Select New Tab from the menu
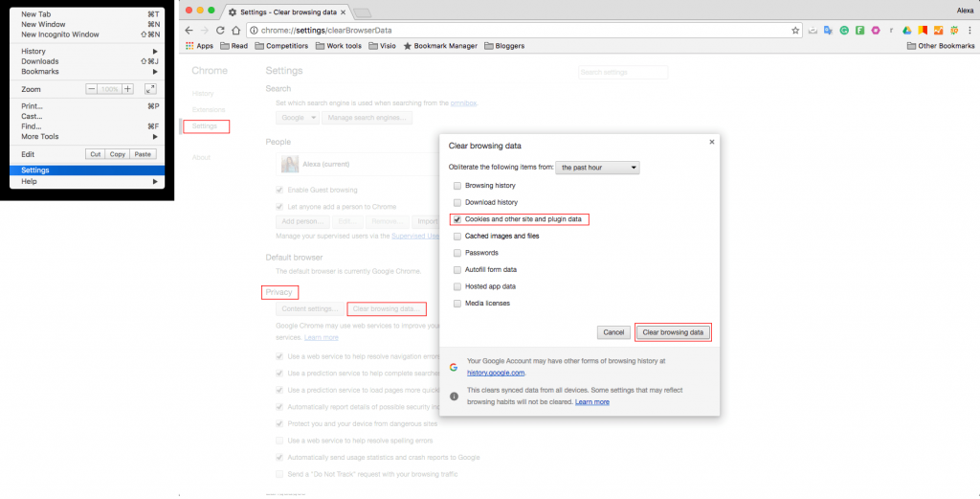The width and height of the screenshot is (980, 499). pyautogui.click(x=87, y=13)
